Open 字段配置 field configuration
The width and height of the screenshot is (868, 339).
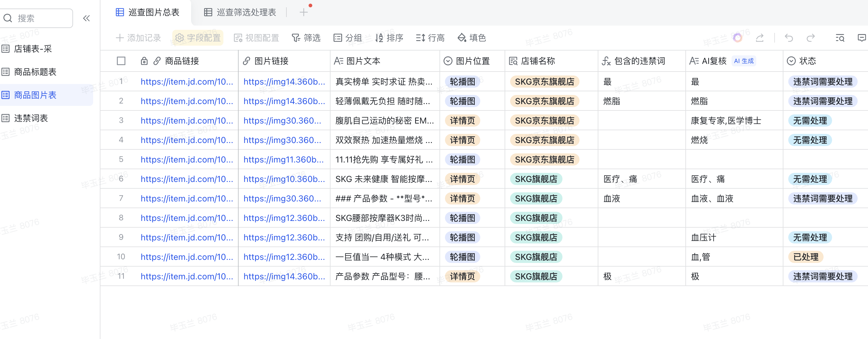(x=198, y=38)
